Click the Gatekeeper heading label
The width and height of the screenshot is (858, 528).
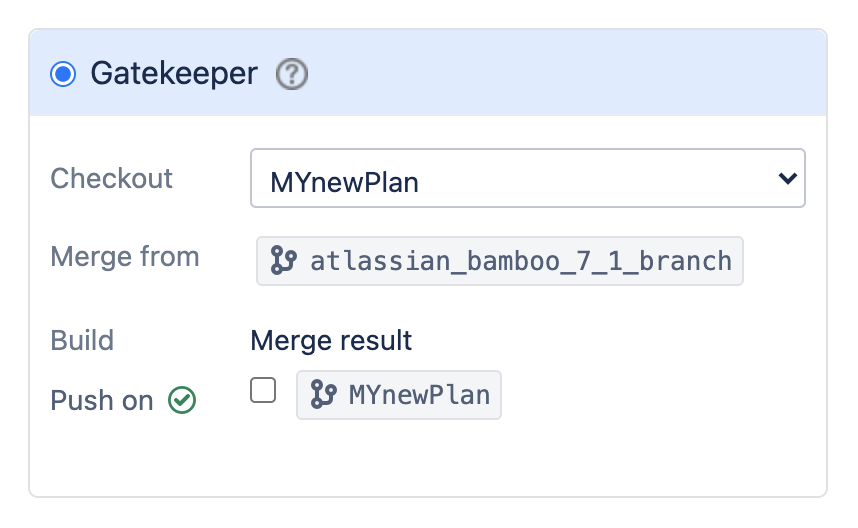(174, 74)
